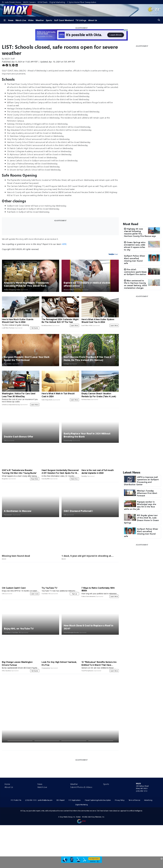Viewport: 163px width, 868px height.
Task: Select Gulf Coast Weekend in navigation
Action: [x=64, y=20]
